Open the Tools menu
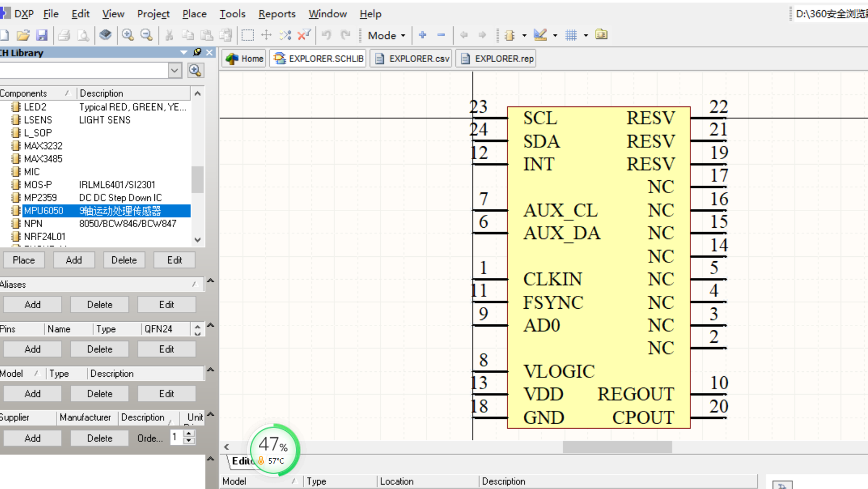The image size is (868, 489). pyautogui.click(x=233, y=13)
